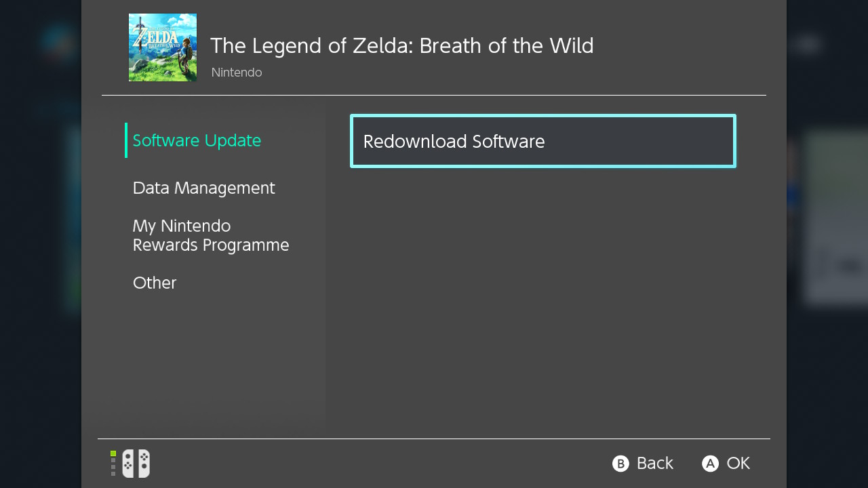The width and height of the screenshot is (868, 488).
Task: Select the Software Update menu item
Action: coord(197,140)
